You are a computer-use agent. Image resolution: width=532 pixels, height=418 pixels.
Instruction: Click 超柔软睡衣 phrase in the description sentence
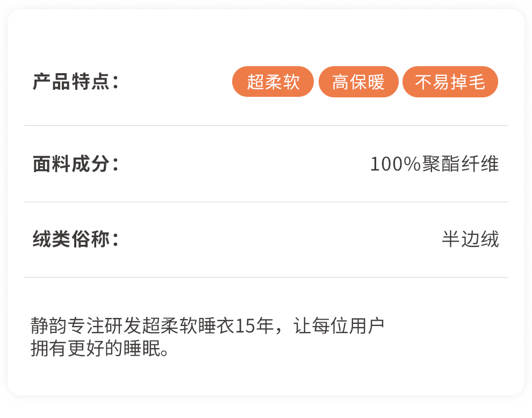pos(191,327)
